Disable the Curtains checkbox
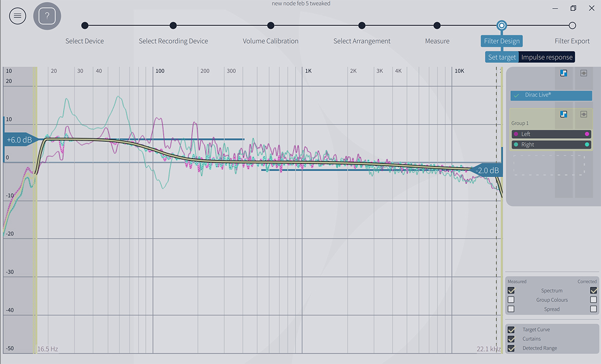Screen dimensions: 601x364 point(511,339)
